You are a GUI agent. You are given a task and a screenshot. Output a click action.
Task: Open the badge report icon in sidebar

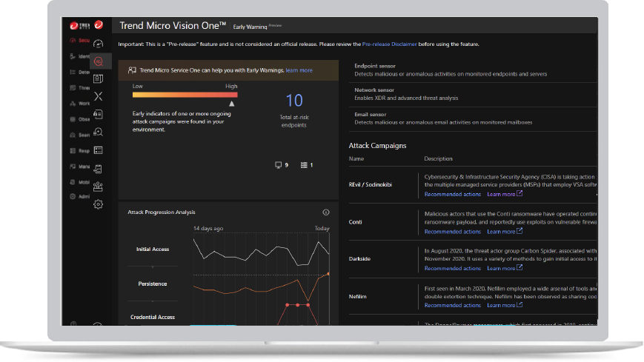click(98, 78)
